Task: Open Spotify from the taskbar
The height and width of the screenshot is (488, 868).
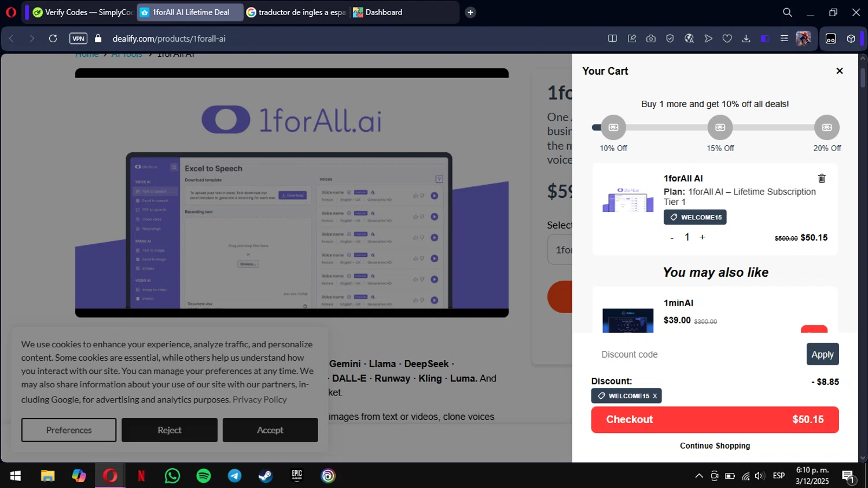Action: [204, 476]
